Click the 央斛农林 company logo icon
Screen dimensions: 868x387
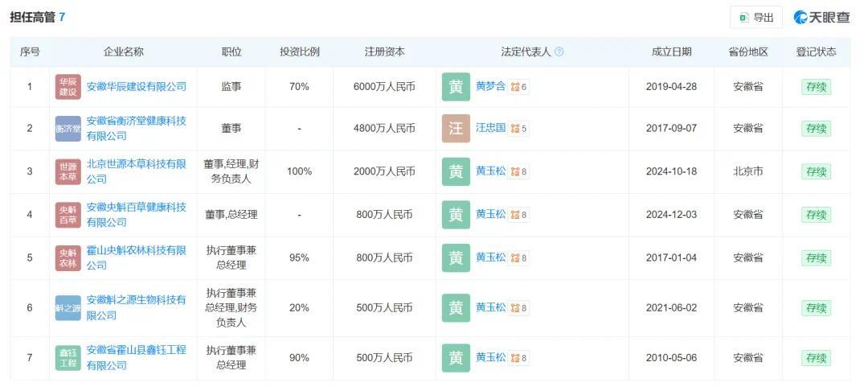(68, 258)
